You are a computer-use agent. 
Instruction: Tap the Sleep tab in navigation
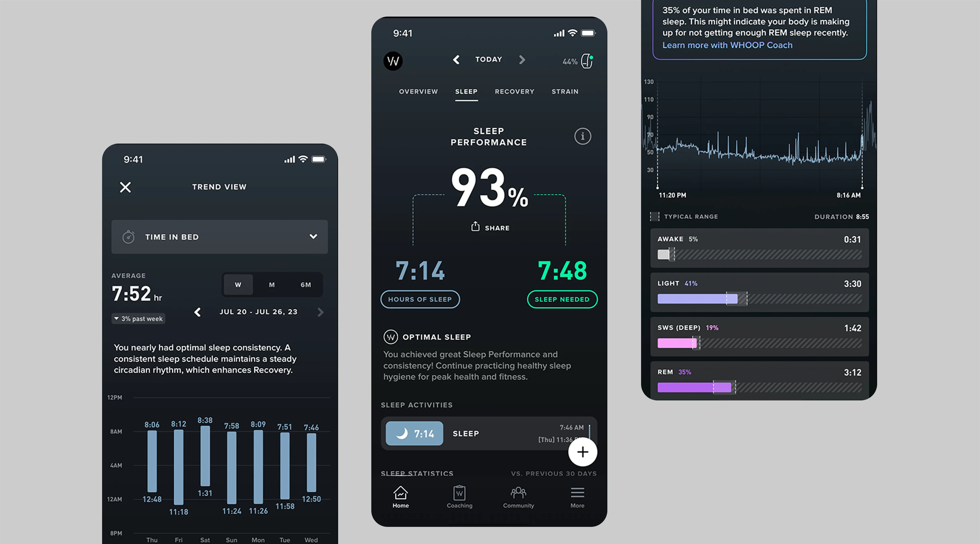coord(466,91)
